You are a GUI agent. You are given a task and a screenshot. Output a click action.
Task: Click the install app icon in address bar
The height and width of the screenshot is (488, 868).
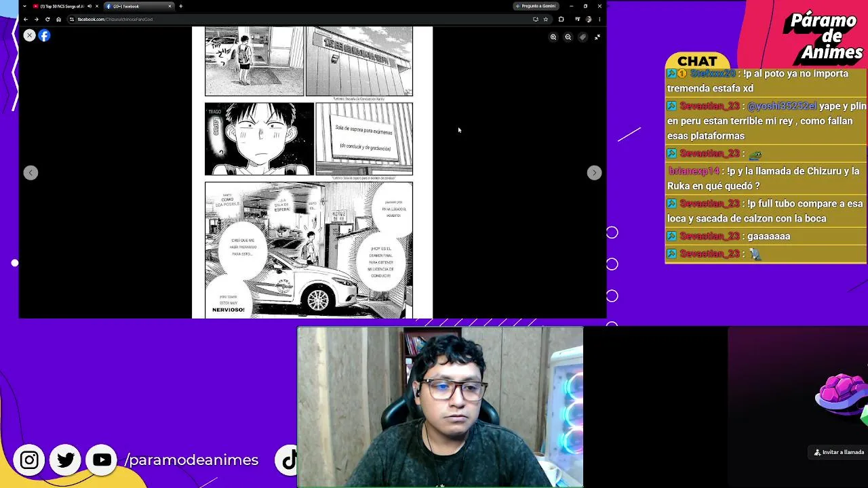click(x=535, y=19)
